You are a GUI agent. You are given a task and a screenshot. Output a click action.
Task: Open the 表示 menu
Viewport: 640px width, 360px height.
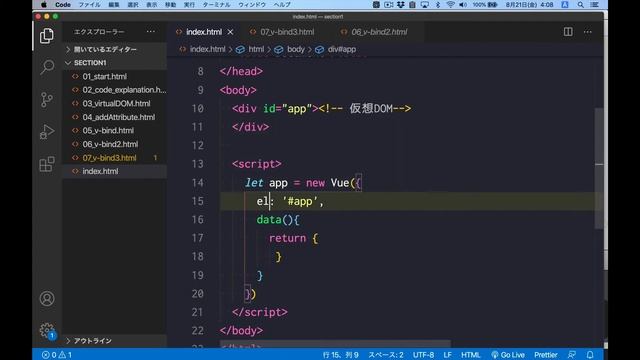click(x=151, y=5)
